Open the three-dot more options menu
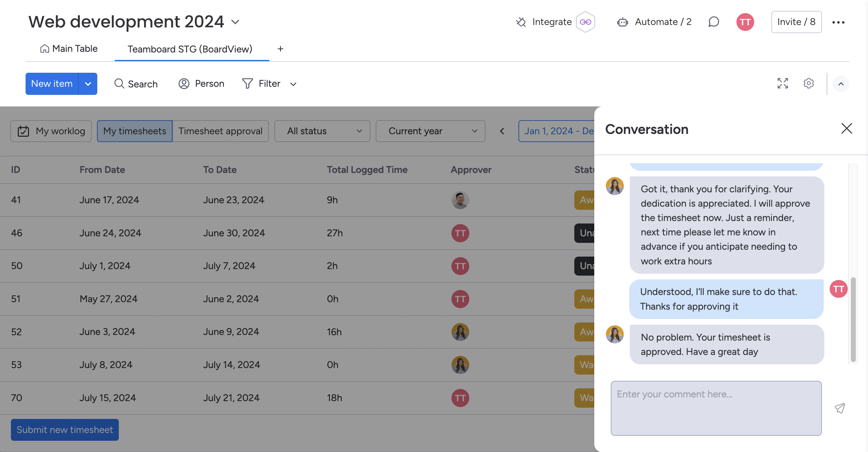This screenshot has height=452, width=868. (838, 22)
